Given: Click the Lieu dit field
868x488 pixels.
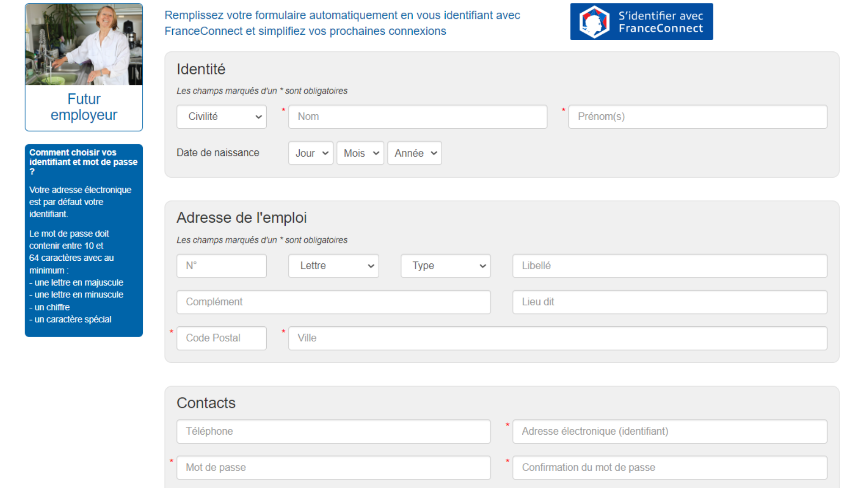Looking at the screenshot, I should 669,302.
